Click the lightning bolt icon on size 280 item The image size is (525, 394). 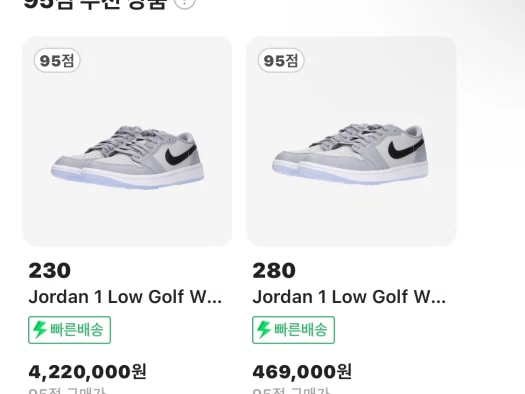(x=264, y=329)
